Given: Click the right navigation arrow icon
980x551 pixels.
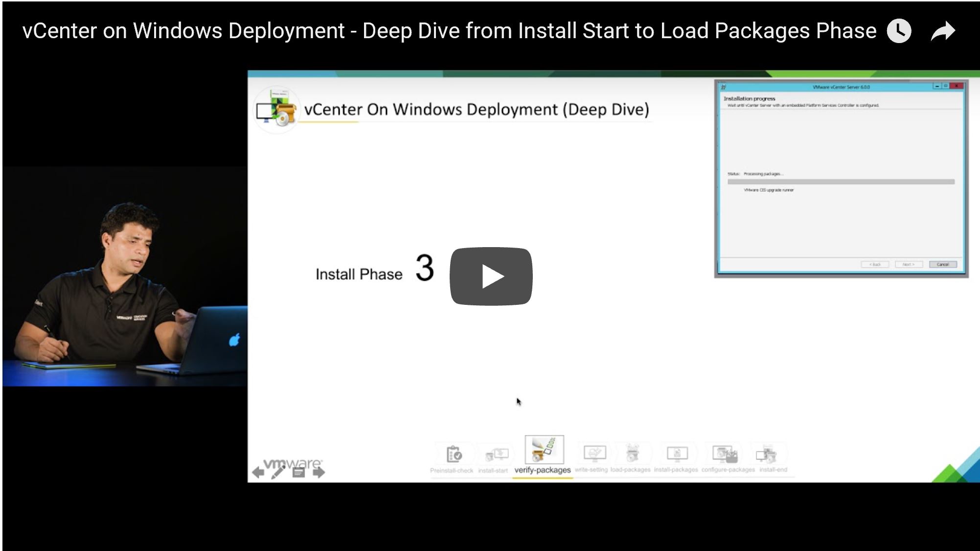Looking at the screenshot, I should coord(319,472).
